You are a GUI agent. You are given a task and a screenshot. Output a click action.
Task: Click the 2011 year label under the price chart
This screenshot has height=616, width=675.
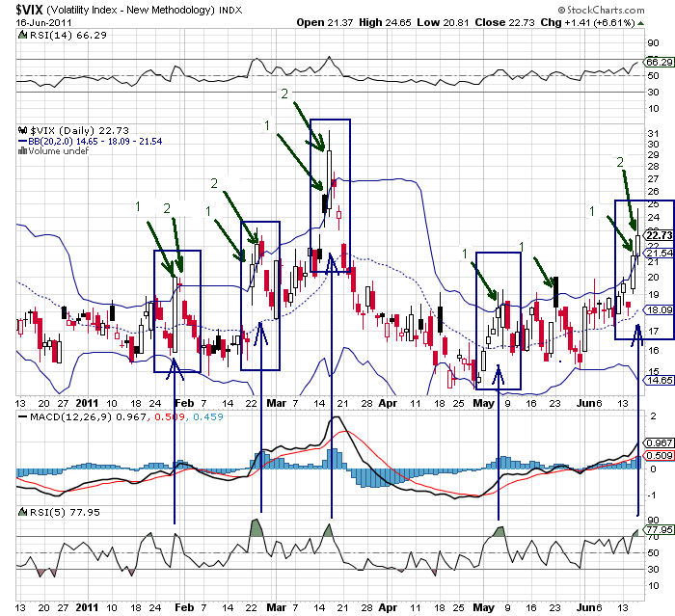click(x=87, y=403)
